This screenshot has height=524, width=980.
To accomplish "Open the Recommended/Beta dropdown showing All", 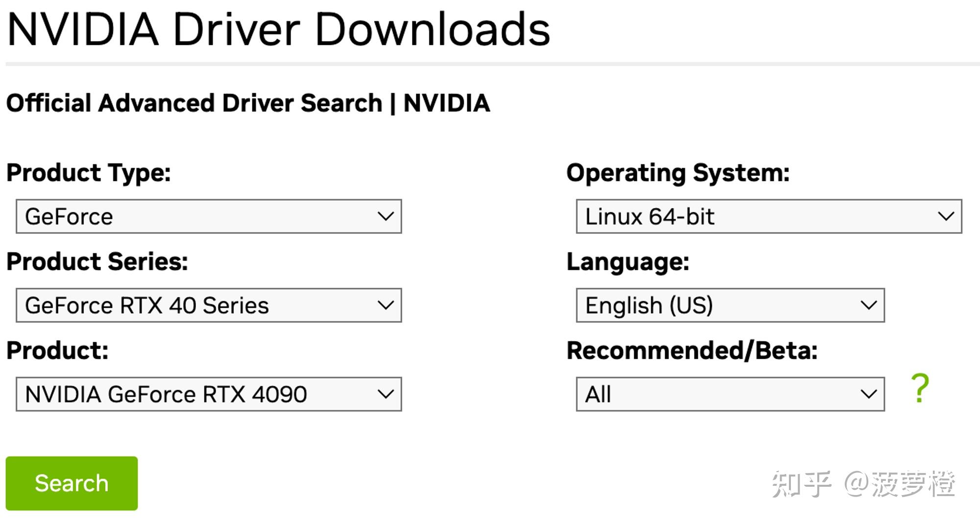I will click(730, 394).
